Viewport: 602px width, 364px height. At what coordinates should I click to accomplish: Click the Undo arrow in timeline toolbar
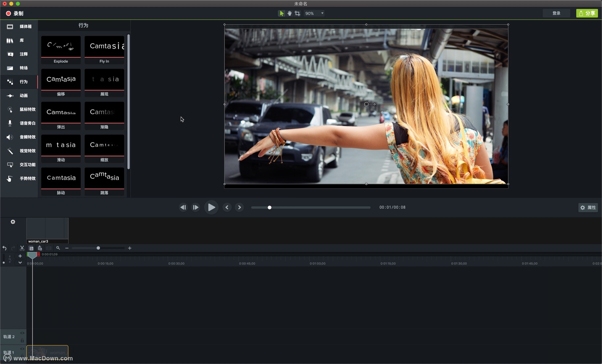click(5, 248)
